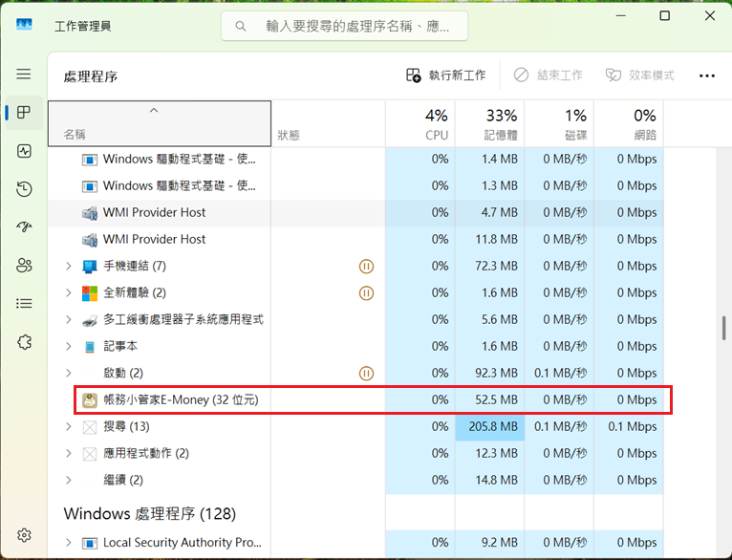
Task: Select the second WMI Provider Host row
Action: click(x=355, y=240)
